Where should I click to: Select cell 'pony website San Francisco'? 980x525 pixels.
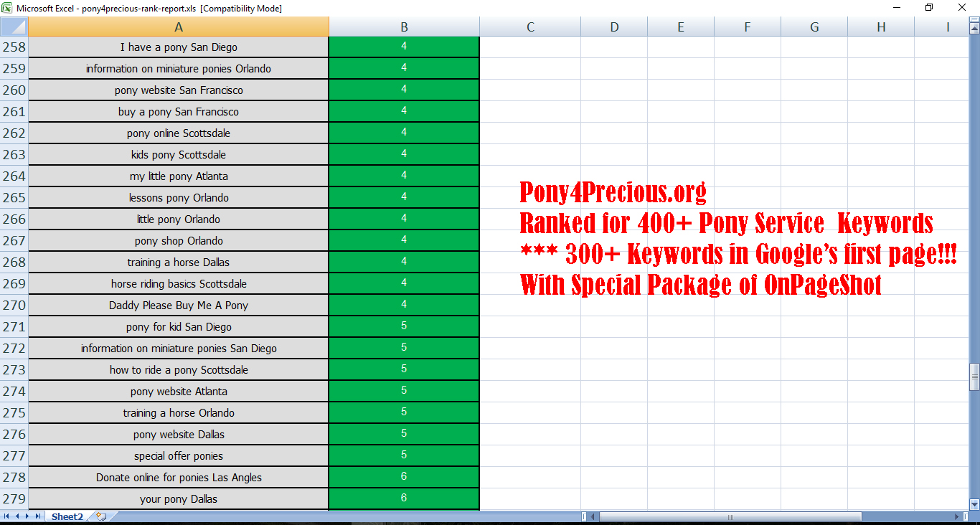pos(179,90)
